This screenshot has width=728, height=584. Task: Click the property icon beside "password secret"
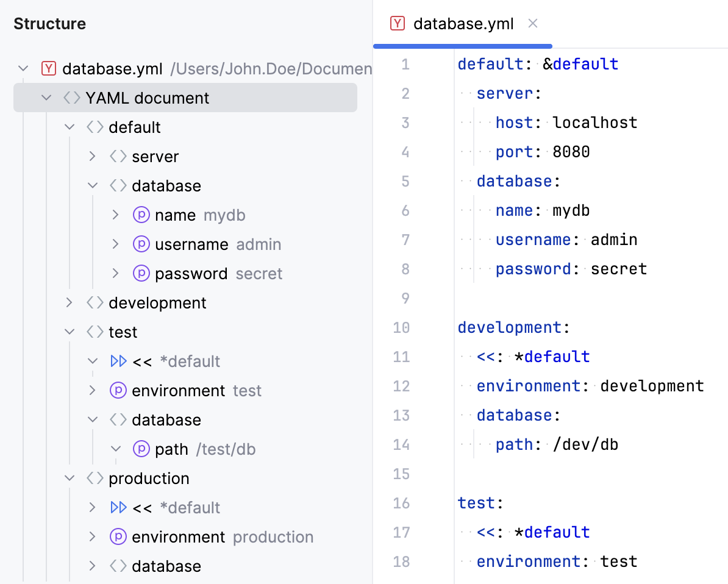pyautogui.click(x=141, y=273)
